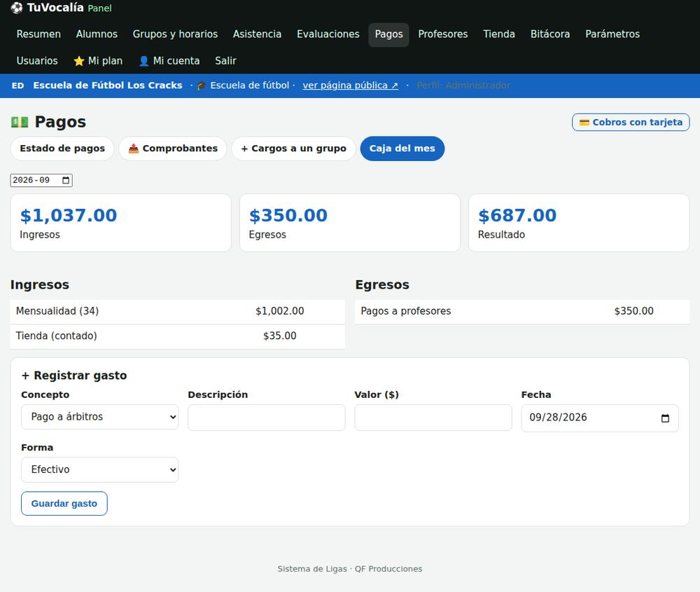Go to Usuarios page
The width and height of the screenshot is (700, 592).
coord(37,61)
